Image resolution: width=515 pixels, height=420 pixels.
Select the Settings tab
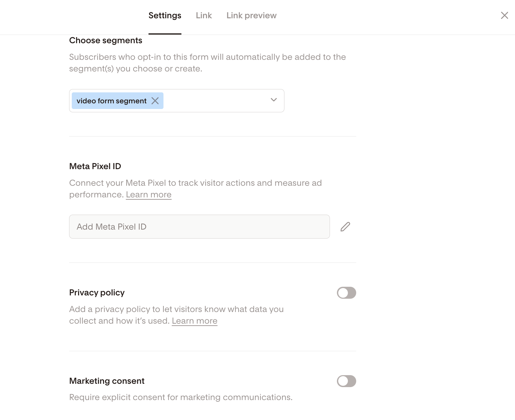165,16
